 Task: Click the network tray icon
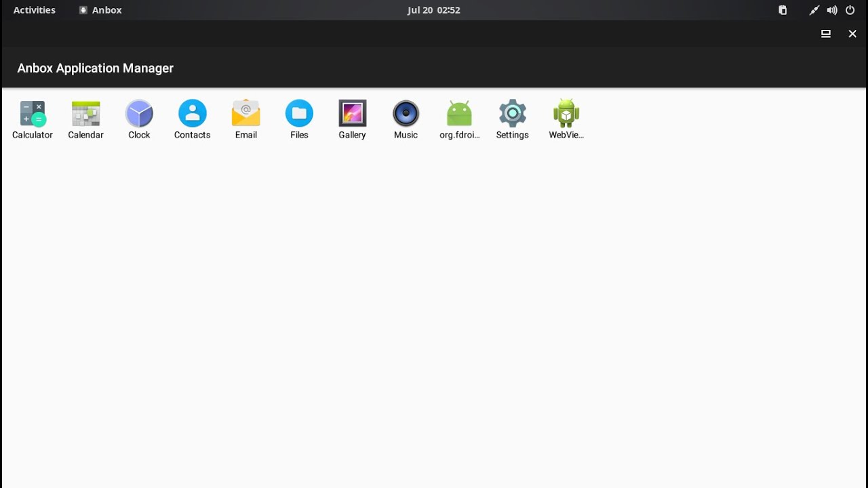814,10
